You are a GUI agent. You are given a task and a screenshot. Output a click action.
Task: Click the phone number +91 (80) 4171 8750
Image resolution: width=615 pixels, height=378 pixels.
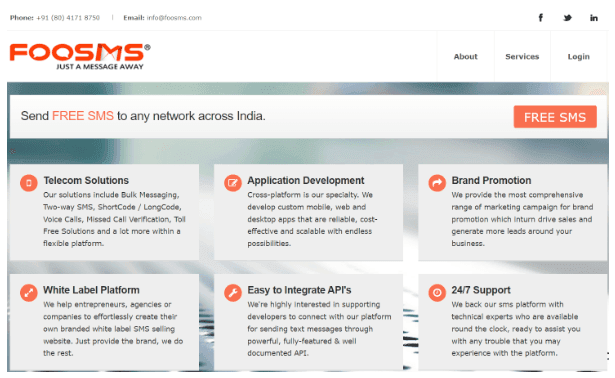68,18
